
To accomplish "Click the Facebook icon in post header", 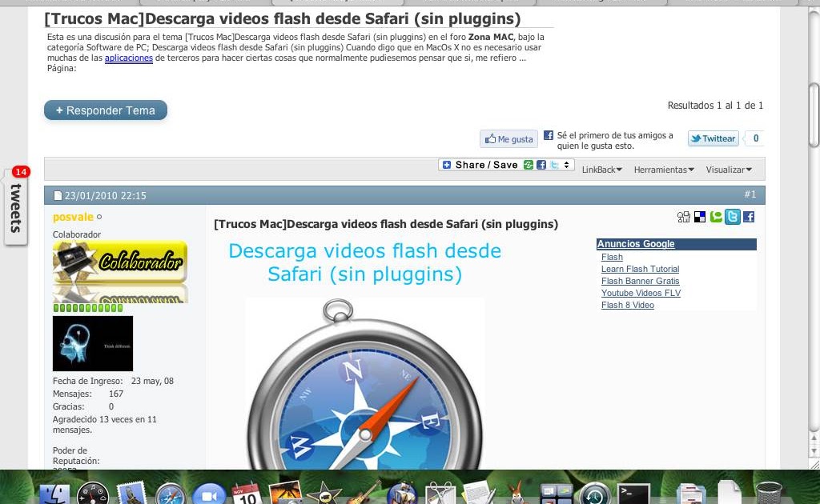I will coord(749,217).
